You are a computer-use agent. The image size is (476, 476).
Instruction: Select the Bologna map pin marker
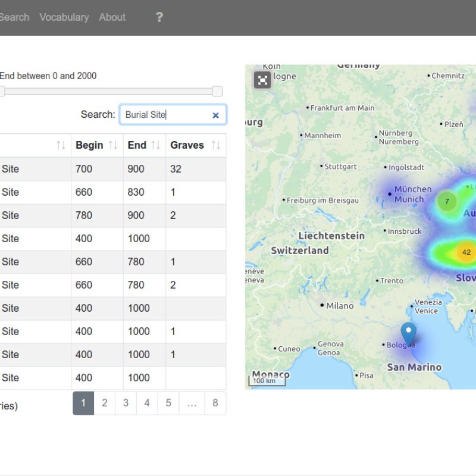coord(408,330)
